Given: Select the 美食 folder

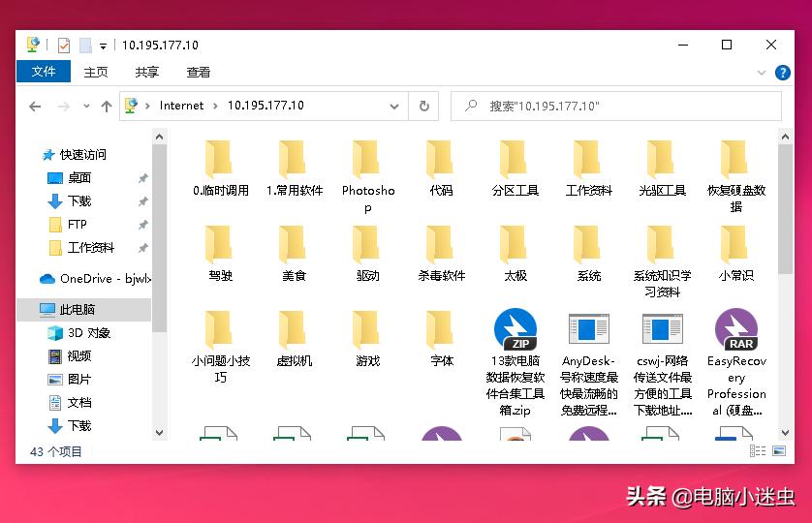Looking at the screenshot, I should (295, 254).
